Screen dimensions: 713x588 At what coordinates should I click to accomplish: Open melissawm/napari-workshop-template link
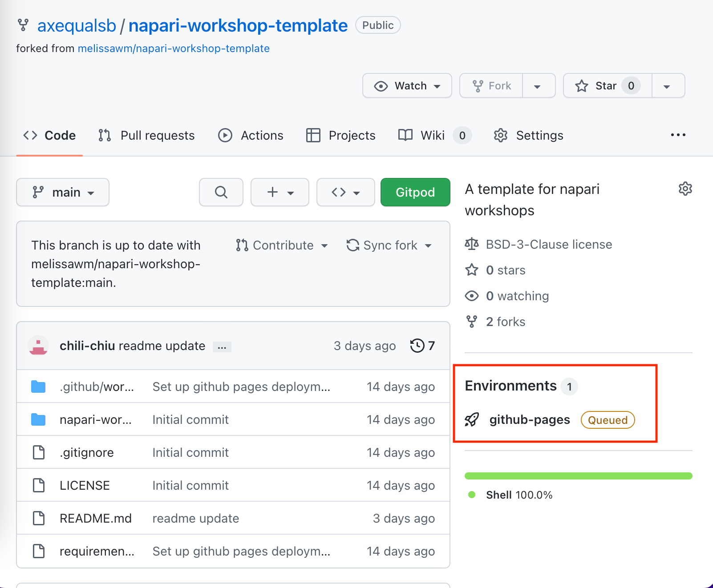[x=174, y=48]
